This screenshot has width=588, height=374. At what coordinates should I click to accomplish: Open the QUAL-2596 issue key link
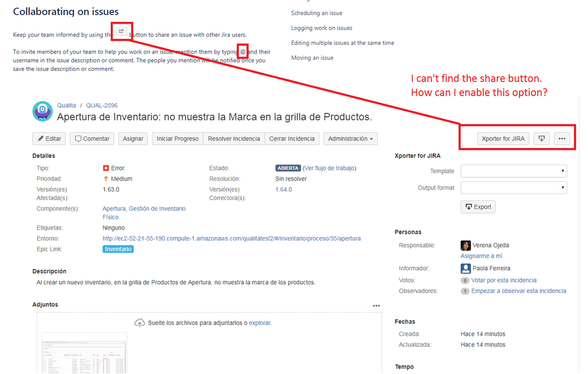point(101,106)
